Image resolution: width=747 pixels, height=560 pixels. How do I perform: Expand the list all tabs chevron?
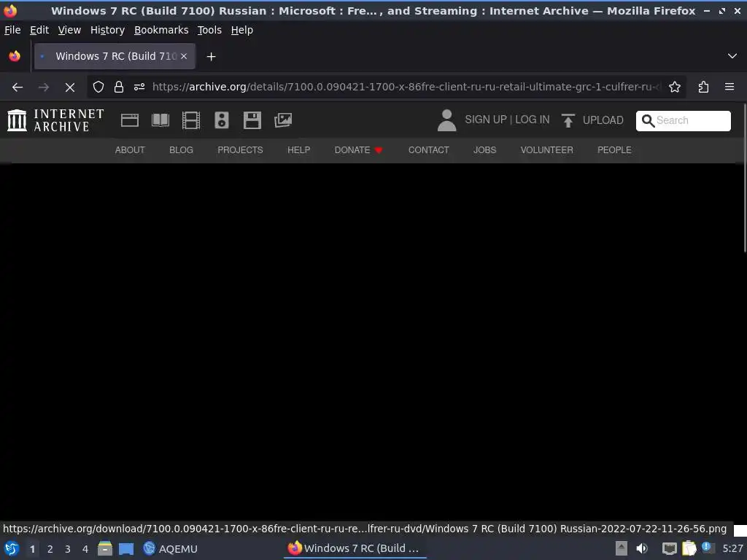[x=732, y=56]
